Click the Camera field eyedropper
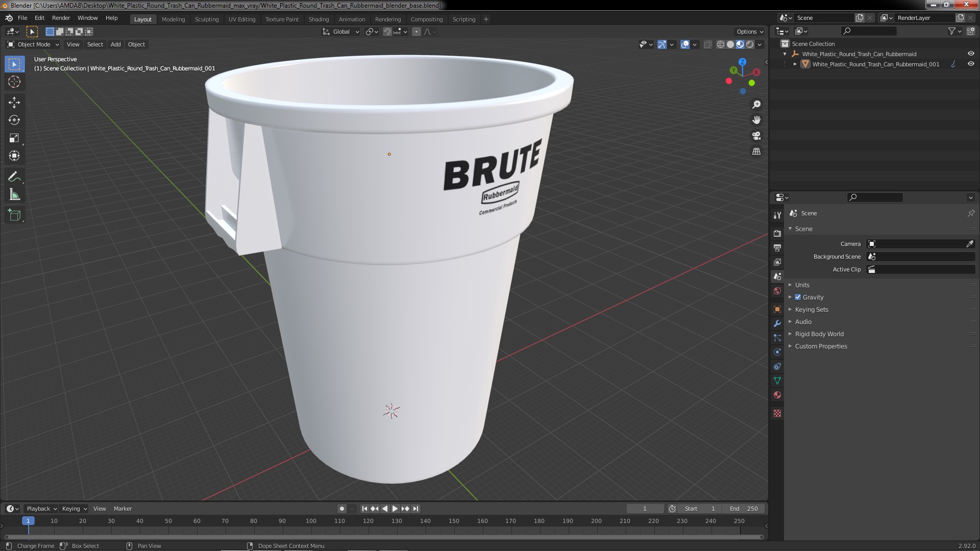980x551 pixels. [970, 244]
